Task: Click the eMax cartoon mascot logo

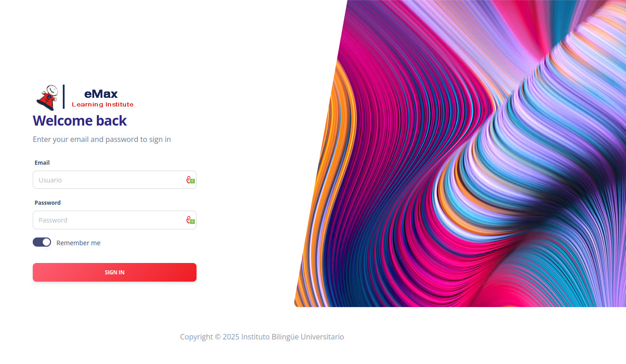Action: (47, 97)
